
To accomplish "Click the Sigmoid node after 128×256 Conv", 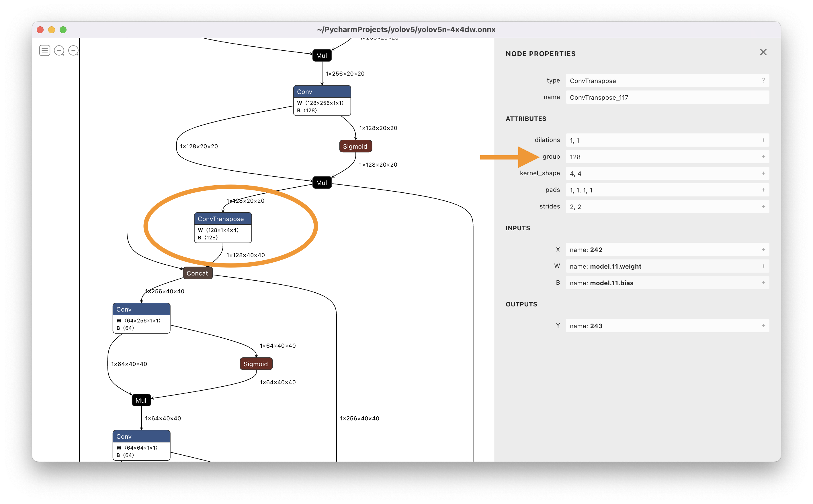I will tap(355, 146).
